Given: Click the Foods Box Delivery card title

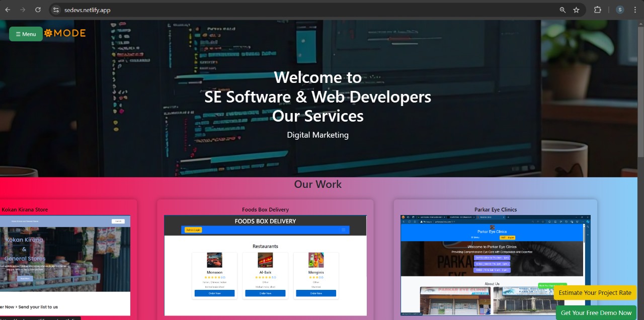Looking at the screenshot, I should tap(265, 209).
